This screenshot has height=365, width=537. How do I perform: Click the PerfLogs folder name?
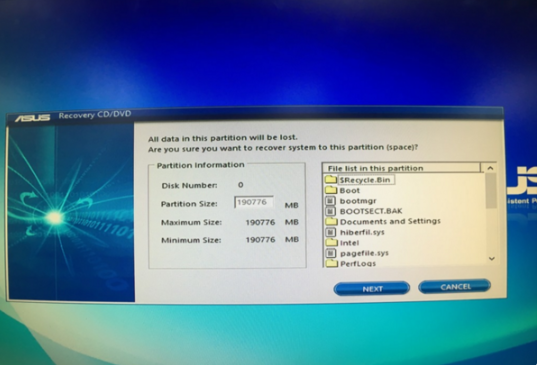pyautogui.click(x=358, y=263)
